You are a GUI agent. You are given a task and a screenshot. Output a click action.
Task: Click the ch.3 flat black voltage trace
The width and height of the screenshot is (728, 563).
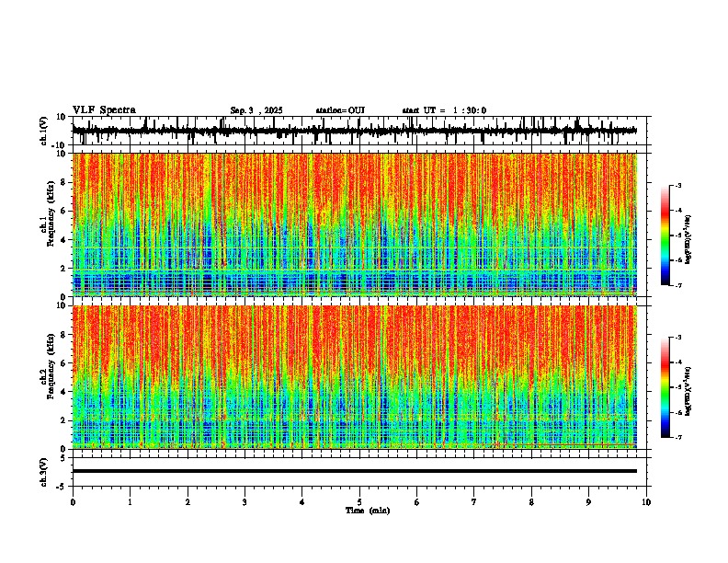click(x=354, y=471)
